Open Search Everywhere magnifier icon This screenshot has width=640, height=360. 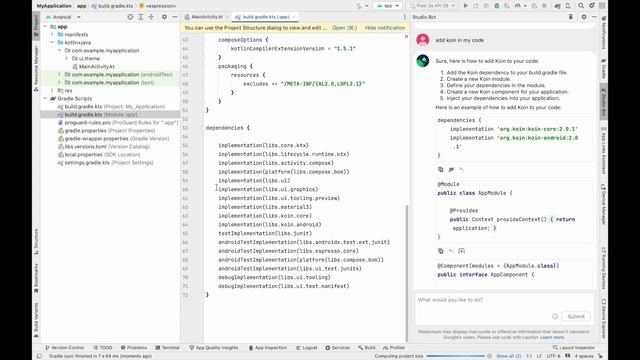(x=581, y=6)
